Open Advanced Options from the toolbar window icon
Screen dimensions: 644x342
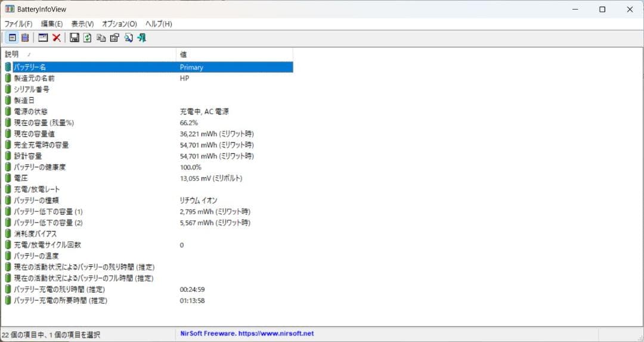click(43, 38)
